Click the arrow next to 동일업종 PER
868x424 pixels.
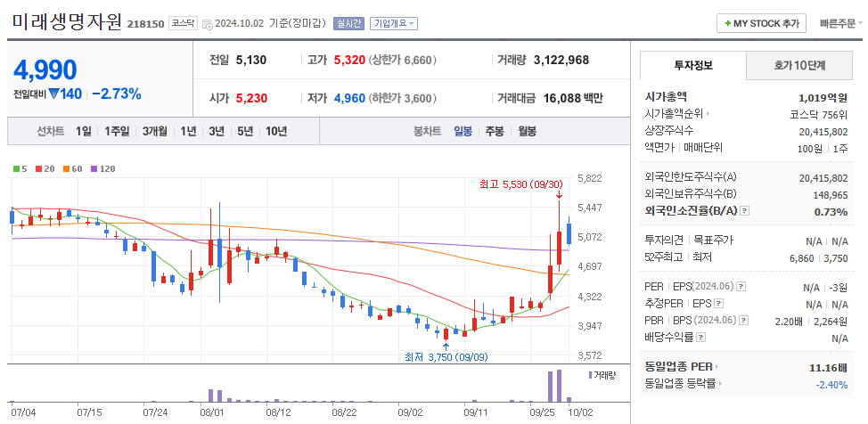(717, 366)
